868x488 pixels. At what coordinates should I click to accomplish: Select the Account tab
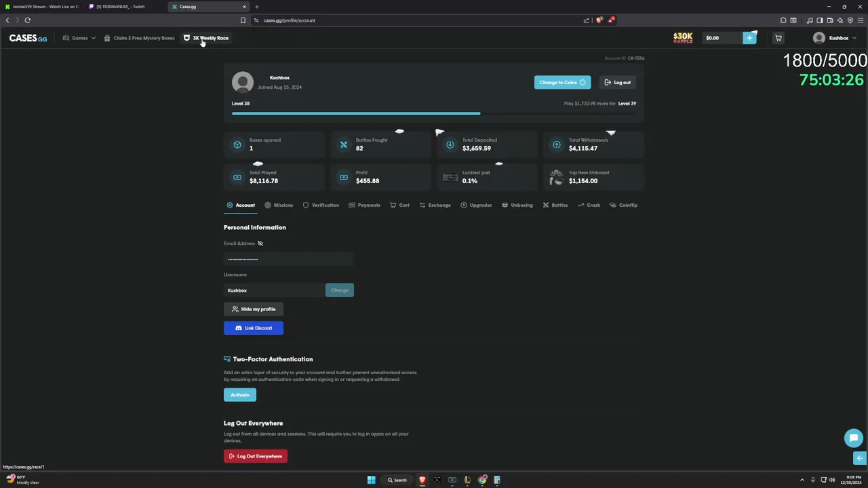[241, 205]
